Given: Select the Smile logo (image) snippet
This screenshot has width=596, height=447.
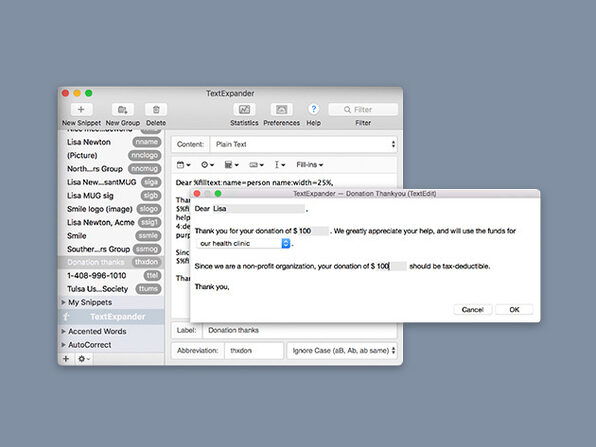Looking at the screenshot, I should click(111, 209).
